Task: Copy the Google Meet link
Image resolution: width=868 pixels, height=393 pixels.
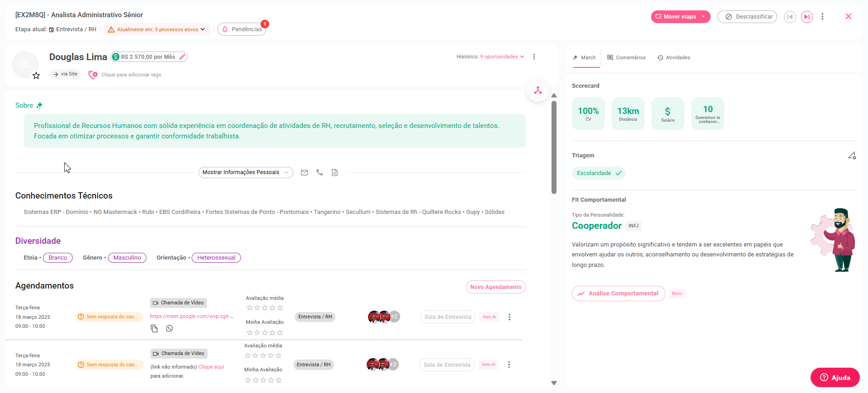Action: pos(154,329)
